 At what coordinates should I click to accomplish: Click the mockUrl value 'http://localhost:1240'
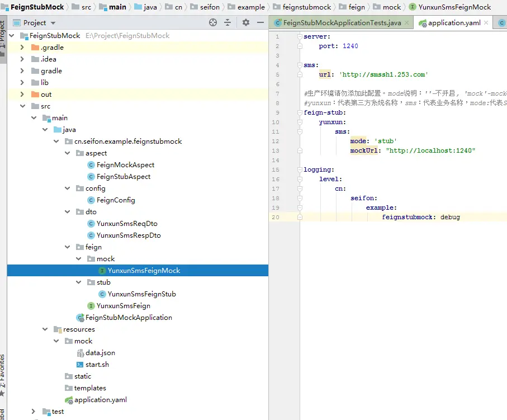pos(430,151)
